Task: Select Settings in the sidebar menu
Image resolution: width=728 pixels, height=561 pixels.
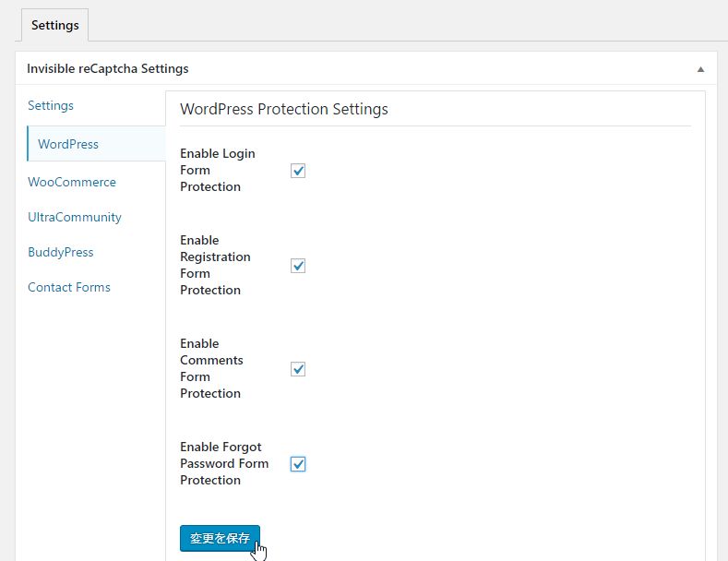Action: [51, 105]
